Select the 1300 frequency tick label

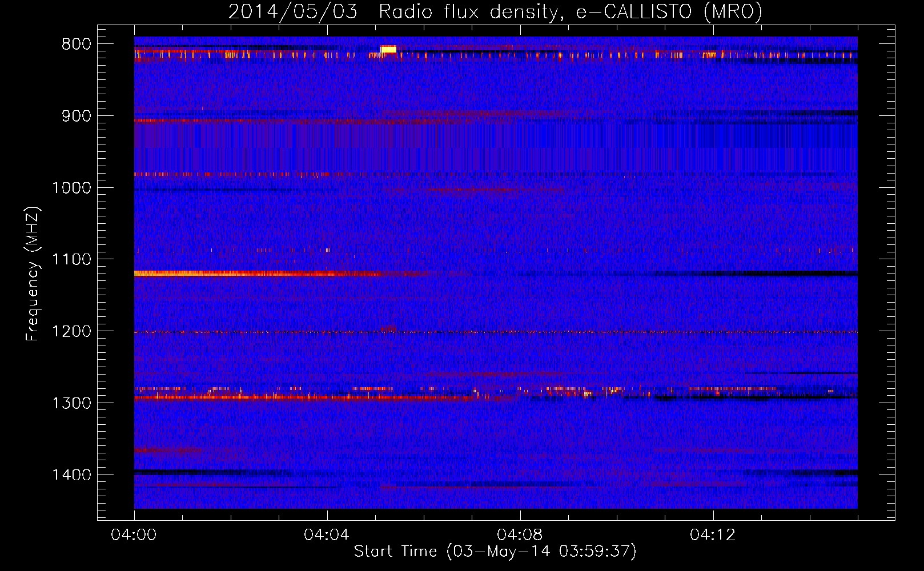click(71, 403)
